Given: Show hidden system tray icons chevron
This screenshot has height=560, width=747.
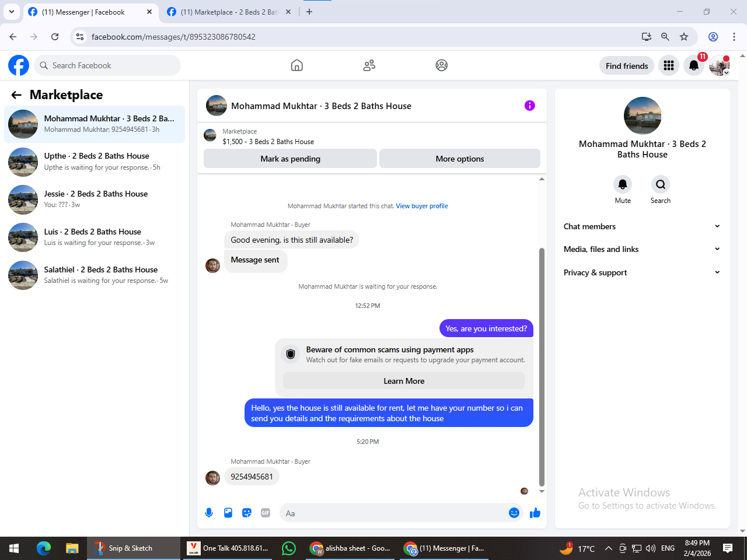Looking at the screenshot, I should click(x=608, y=548).
